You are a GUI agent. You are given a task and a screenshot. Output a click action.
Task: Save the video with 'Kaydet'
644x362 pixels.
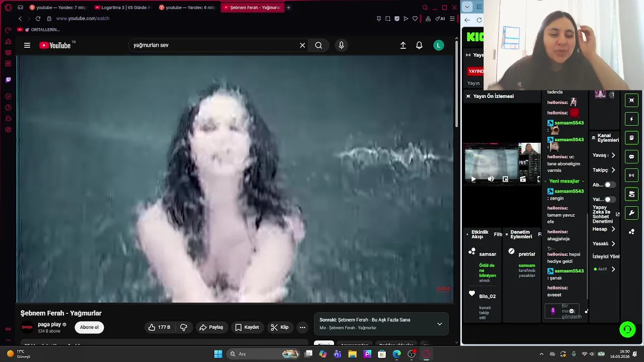(x=247, y=327)
